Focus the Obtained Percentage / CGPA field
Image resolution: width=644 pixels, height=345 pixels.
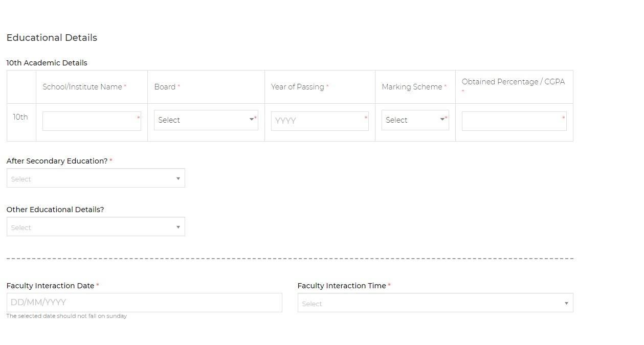pos(514,121)
